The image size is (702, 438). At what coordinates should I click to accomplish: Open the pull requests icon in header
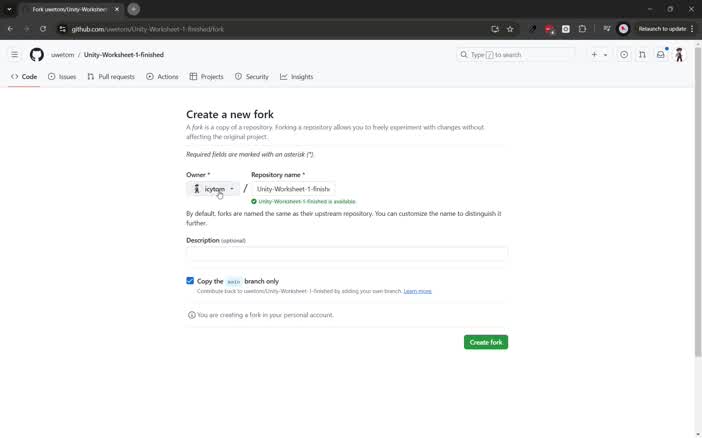click(642, 55)
